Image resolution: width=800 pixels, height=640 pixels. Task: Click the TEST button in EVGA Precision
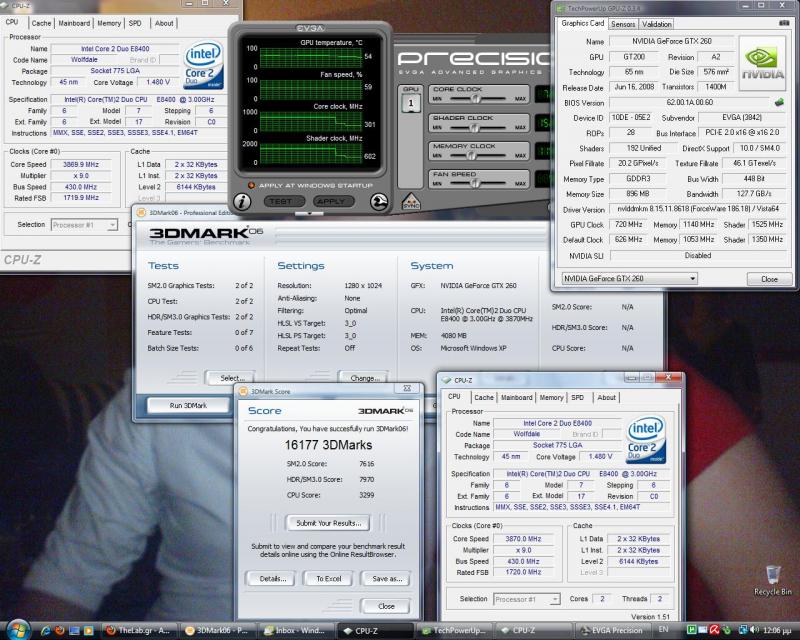[284, 202]
